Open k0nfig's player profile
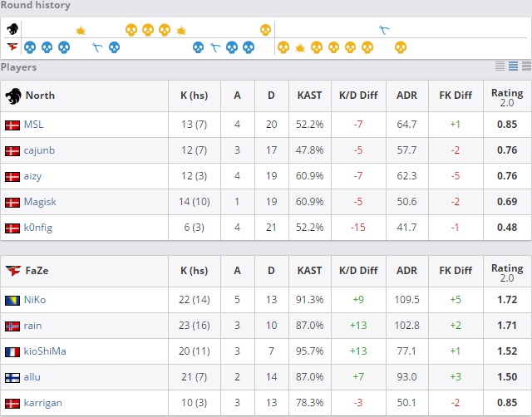This screenshot has height=417, width=532. [x=38, y=228]
